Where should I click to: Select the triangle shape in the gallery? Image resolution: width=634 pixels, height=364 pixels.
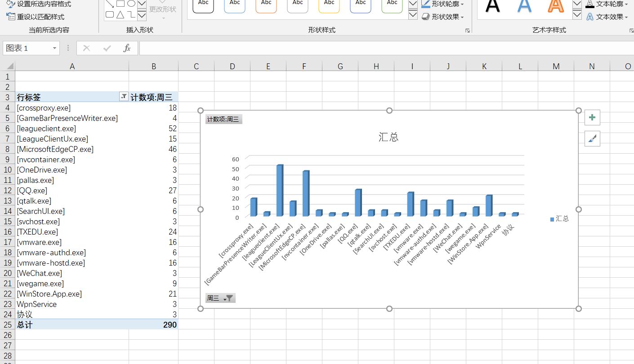click(121, 15)
